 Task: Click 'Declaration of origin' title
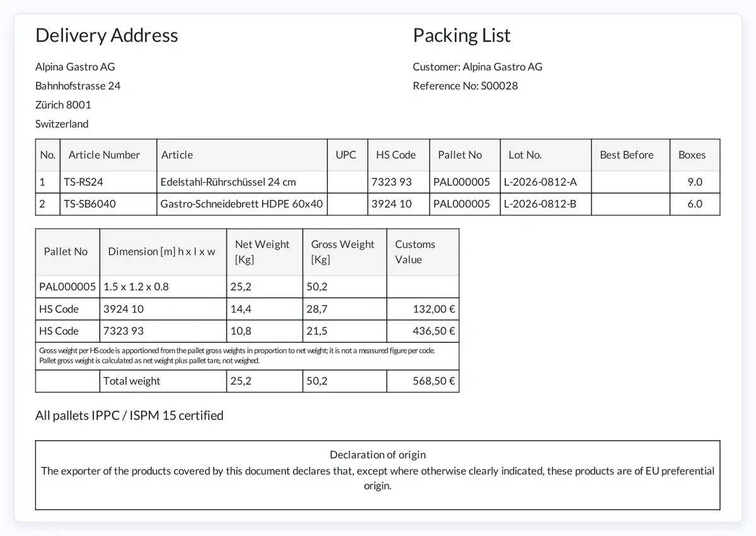377,455
